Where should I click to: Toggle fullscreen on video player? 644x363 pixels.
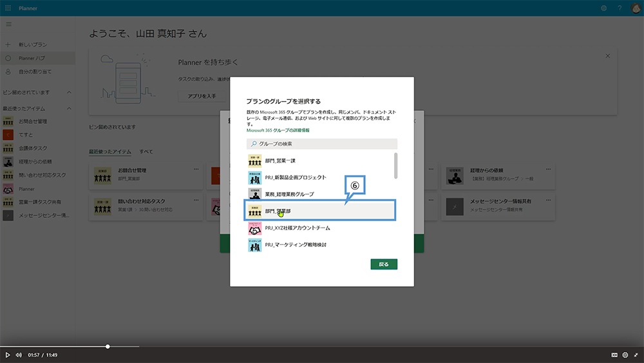point(636,355)
